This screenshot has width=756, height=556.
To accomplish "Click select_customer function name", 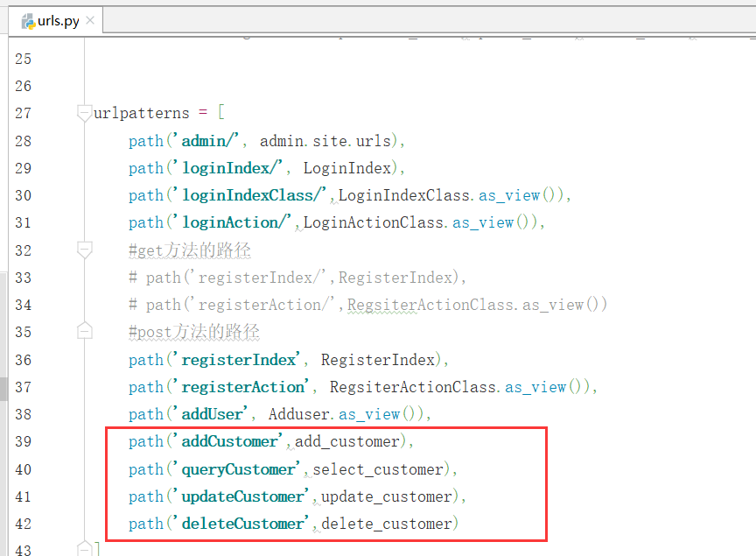I will tap(378, 469).
